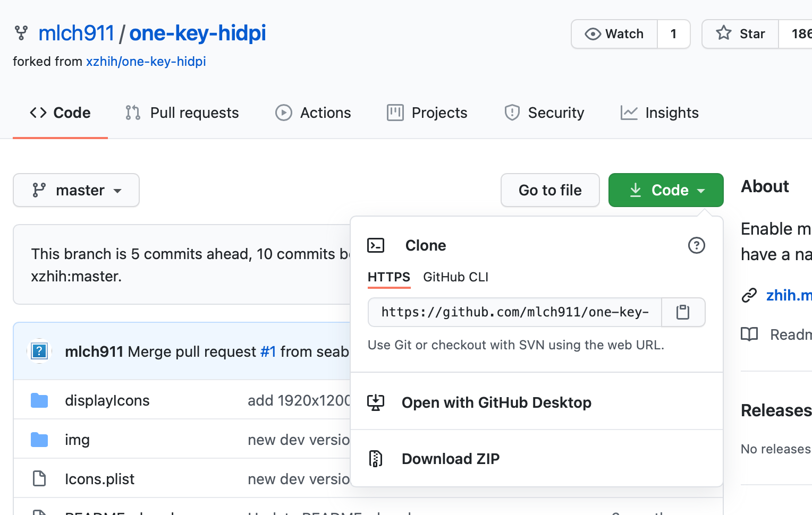
Task: Choose Download ZIP
Action: click(537, 458)
